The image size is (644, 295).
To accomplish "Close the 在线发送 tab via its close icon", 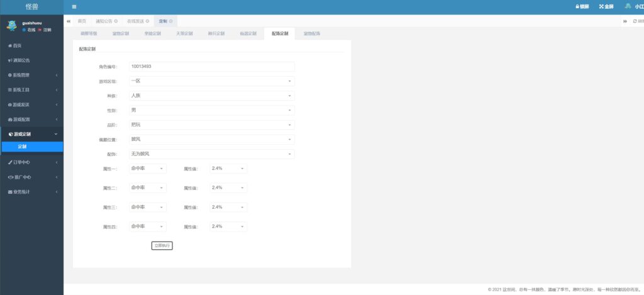I will point(147,21).
